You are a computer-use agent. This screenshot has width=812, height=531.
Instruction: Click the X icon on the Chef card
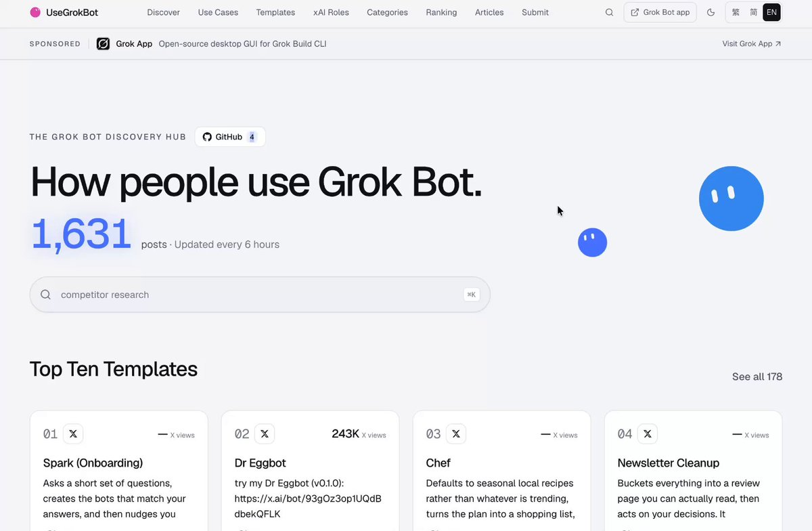(x=456, y=434)
